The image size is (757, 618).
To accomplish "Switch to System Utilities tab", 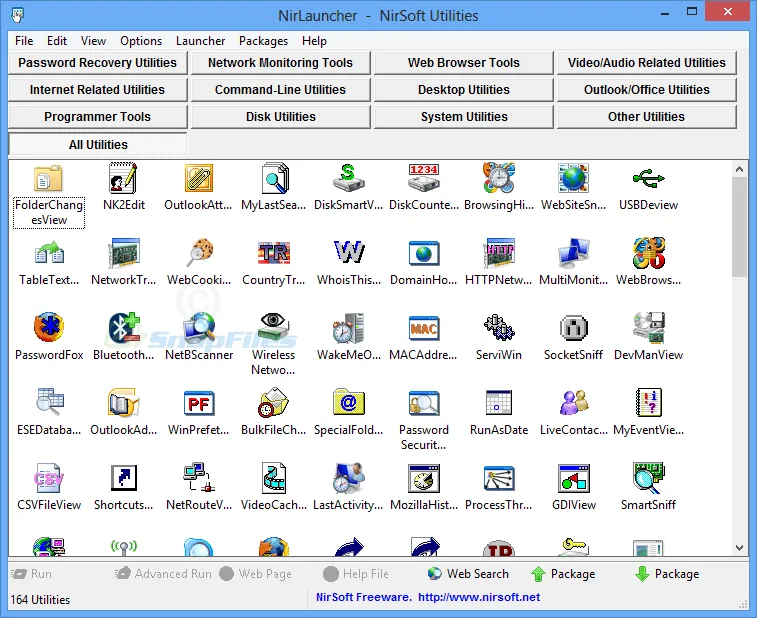I will click(x=463, y=117).
